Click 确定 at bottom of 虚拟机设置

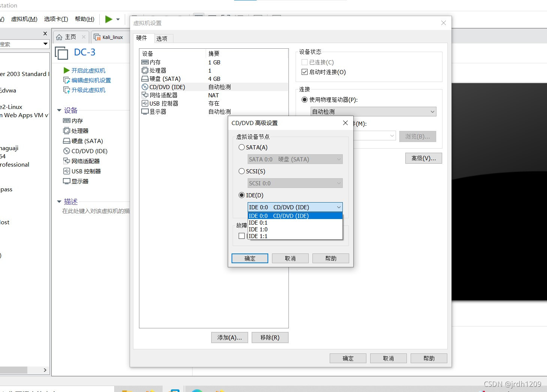pyautogui.click(x=348, y=358)
